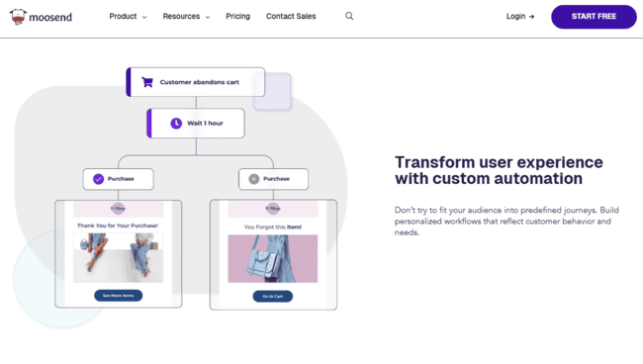This screenshot has width=643, height=364.
Task: Expand the Product dropdown chevron
Action: (x=144, y=17)
